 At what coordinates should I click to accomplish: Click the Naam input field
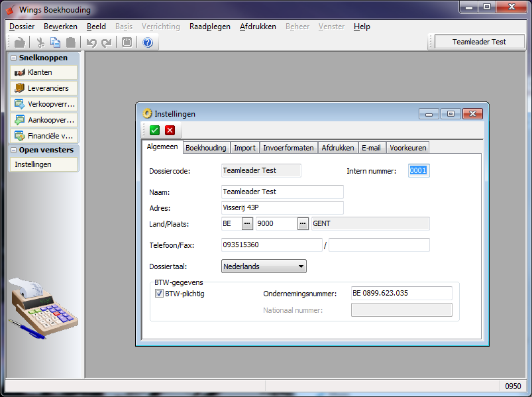(x=282, y=192)
